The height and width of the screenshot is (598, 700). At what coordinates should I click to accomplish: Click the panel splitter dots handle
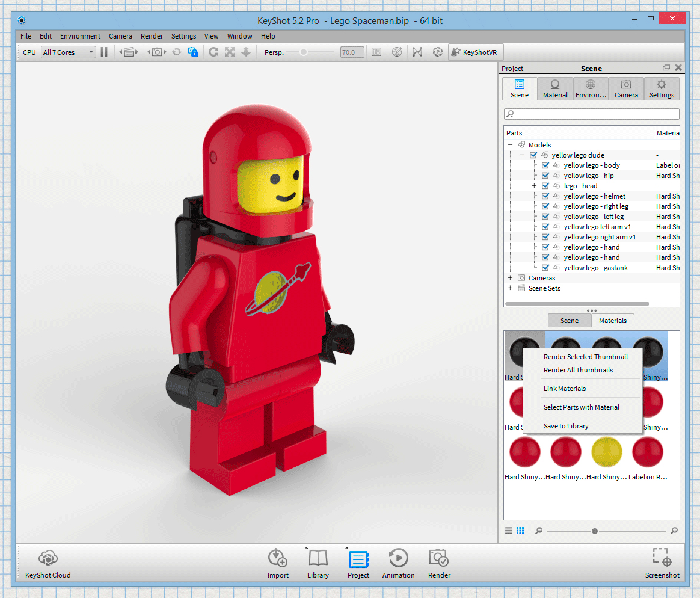(592, 310)
